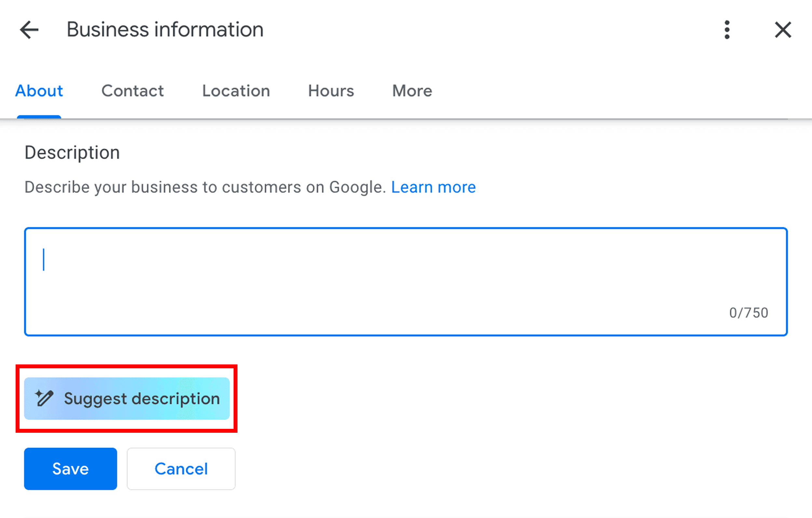Viewport: 812px width, 518px height.
Task: Close the Business information panel
Action: point(783,30)
